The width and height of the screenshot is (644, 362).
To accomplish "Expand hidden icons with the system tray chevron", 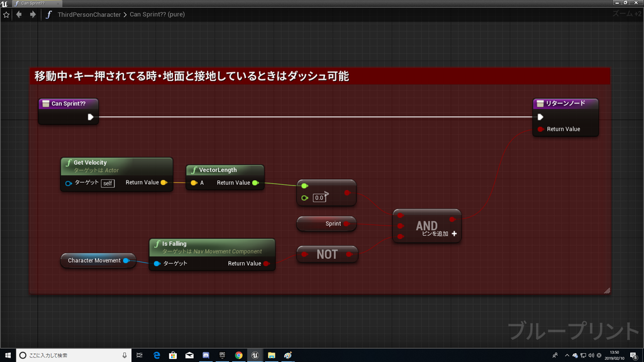I will (x=567, y=355).
